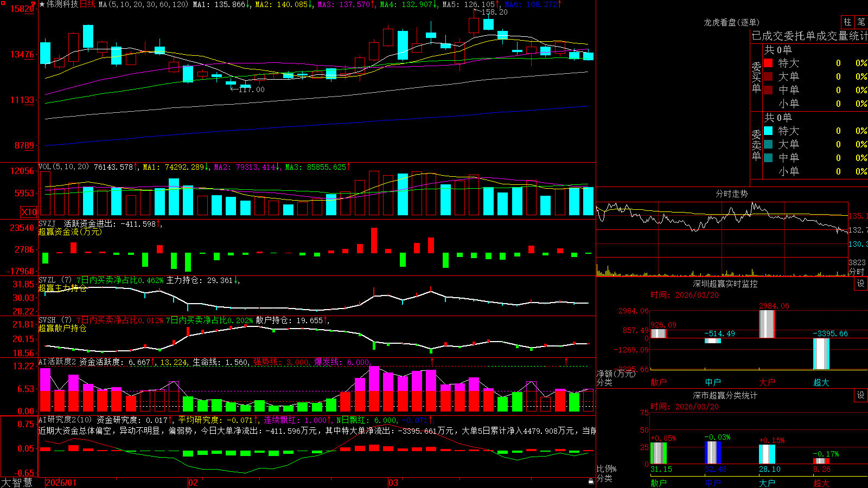Click the 大户 bar showing 2984.06
Screen dimensions: 868x488
(x=767, y=324)
